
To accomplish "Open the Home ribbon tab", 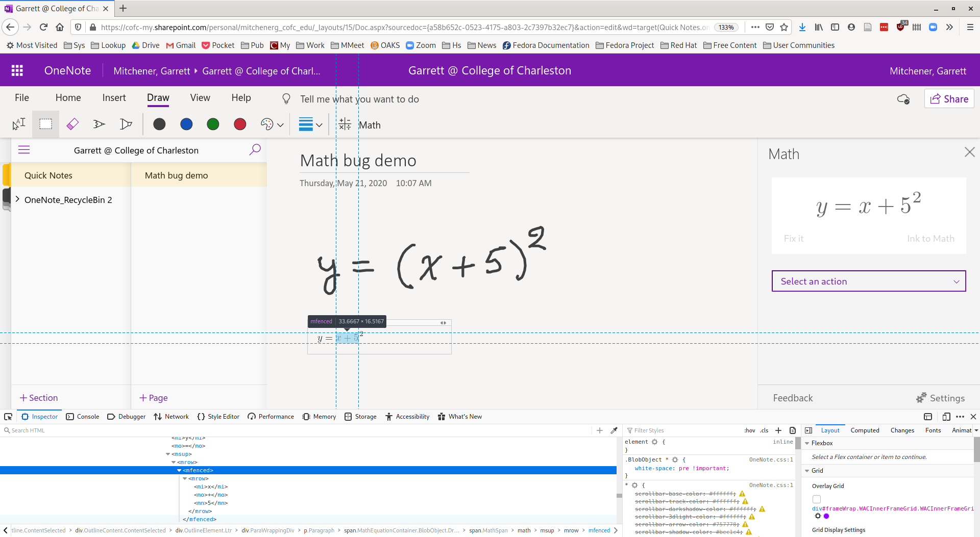I will point(68,98).
